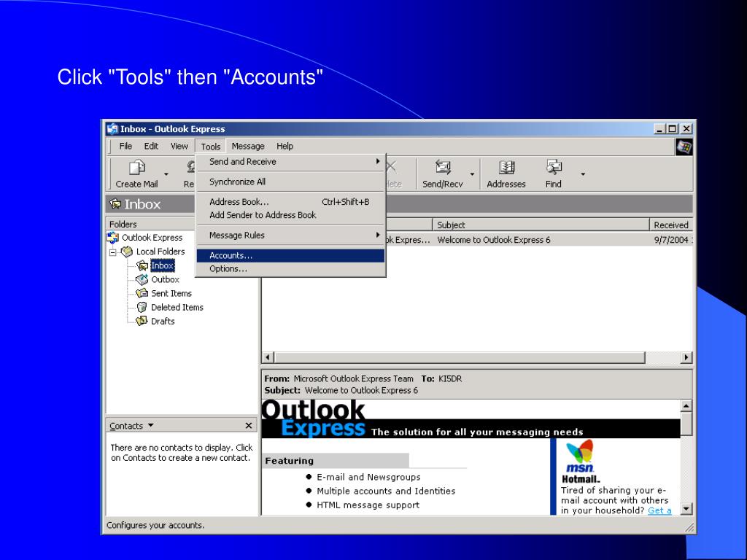Click the MSN butterfly logo

coord(580,451)
